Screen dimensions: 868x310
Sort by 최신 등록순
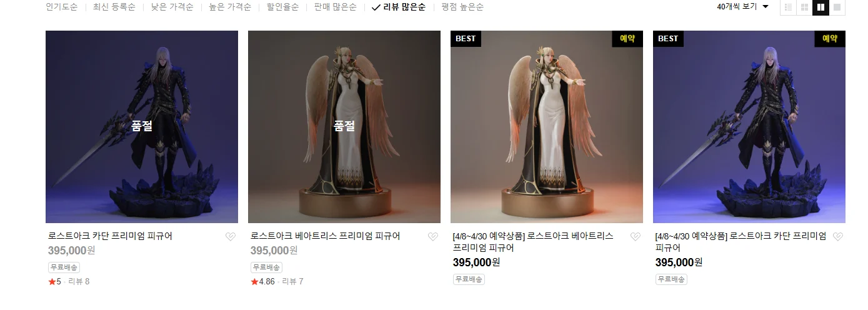click(x=114, y=7)
